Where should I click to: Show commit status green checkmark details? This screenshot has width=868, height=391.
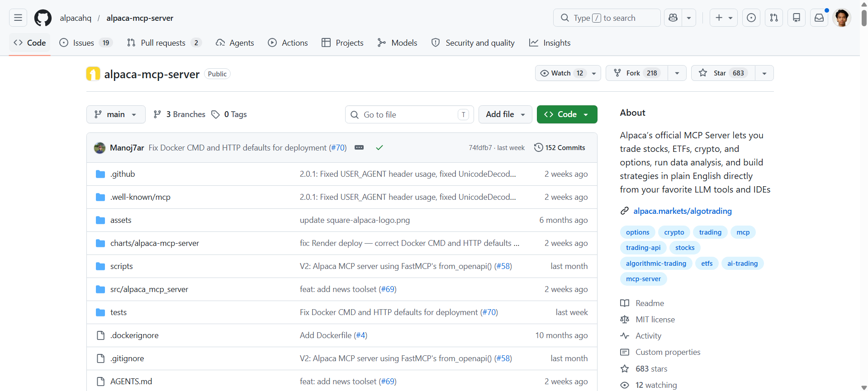tap(379, 148)
